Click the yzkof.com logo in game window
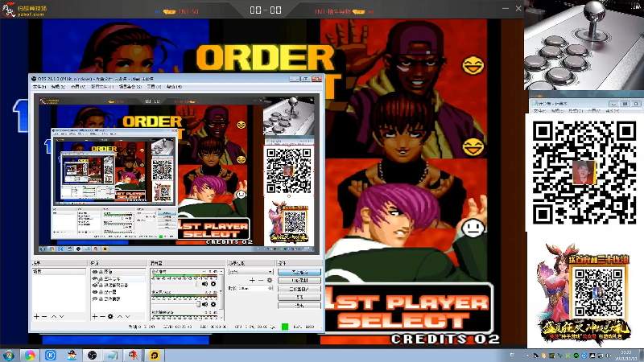The image size is (644, 362). [x=25, y=10]
